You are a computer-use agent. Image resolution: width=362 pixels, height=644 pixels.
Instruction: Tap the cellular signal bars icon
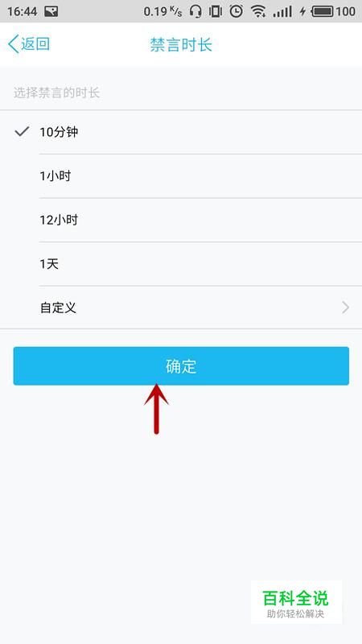[282, 12]
